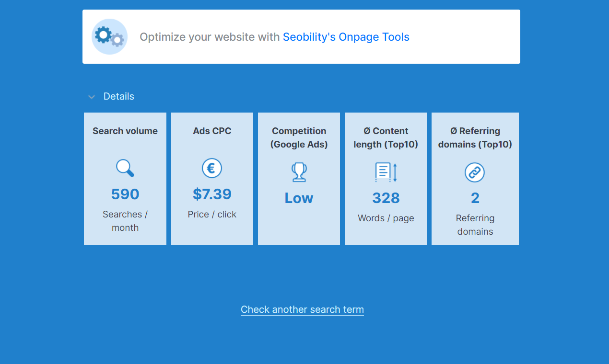The width and height of the screenshot is (609, 364).
Task: Click the euro coin Ads CPC icon
Action: pyautogui.click(x=212, y=169)
